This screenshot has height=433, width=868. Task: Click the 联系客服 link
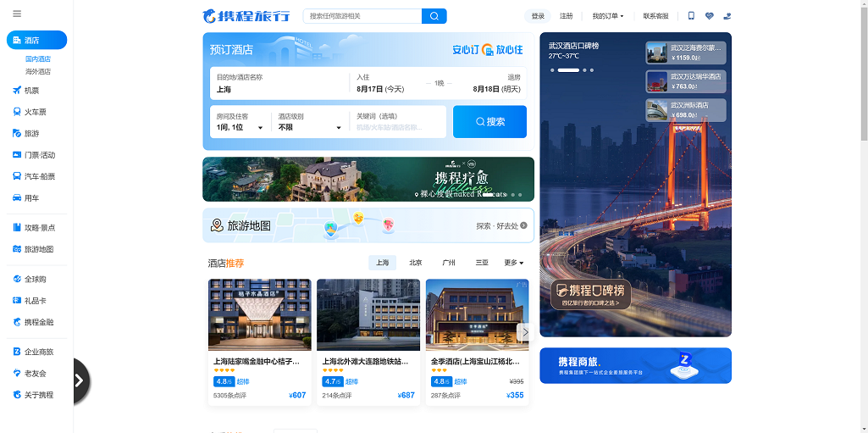(x=656, y=16)
